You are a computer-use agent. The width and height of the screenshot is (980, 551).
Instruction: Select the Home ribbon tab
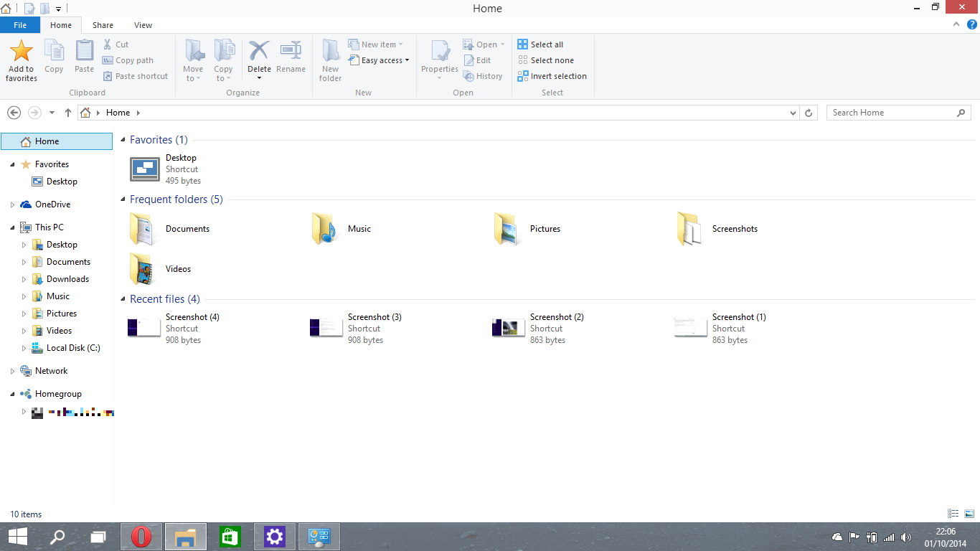tap(61, 25)
